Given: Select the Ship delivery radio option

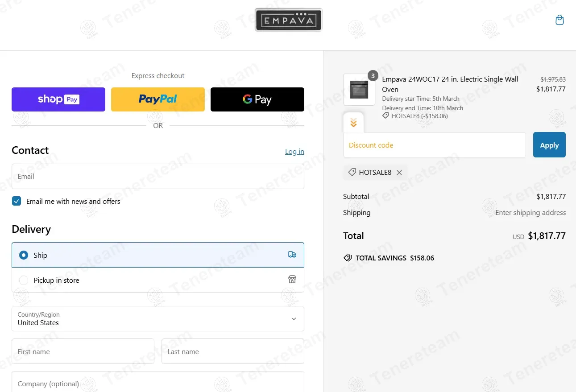Looking at the screenshot, I should click(24, 255).
